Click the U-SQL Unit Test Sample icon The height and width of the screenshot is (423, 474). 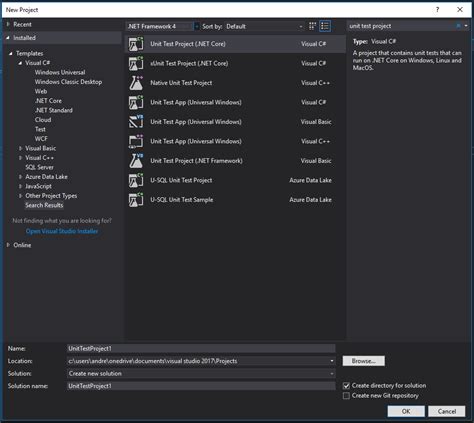point(136,200)
